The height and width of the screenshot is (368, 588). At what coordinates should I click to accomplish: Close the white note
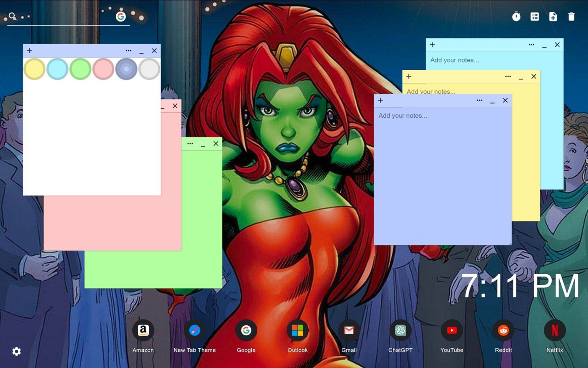tap(154, 51)
